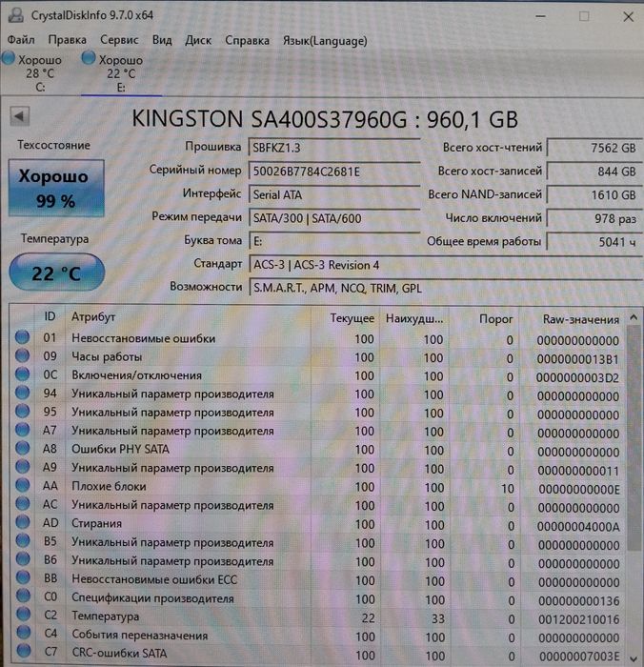The width and height of the screenshot is (644, 667).
Task: Click threshold value 10 of Плохие блоки
Action: click(x=508, y=489)
